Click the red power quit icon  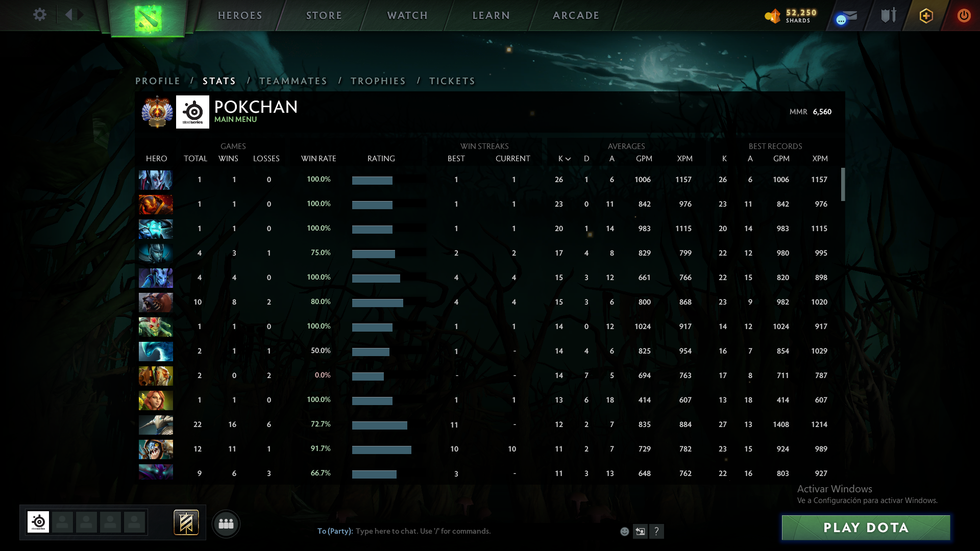pyautogui.click(x=964, y=15)
